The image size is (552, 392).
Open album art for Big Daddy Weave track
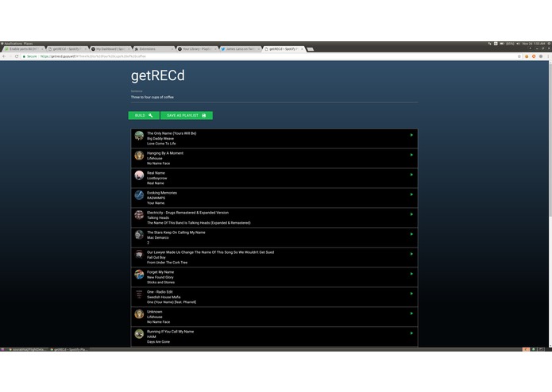pos(139,136)
